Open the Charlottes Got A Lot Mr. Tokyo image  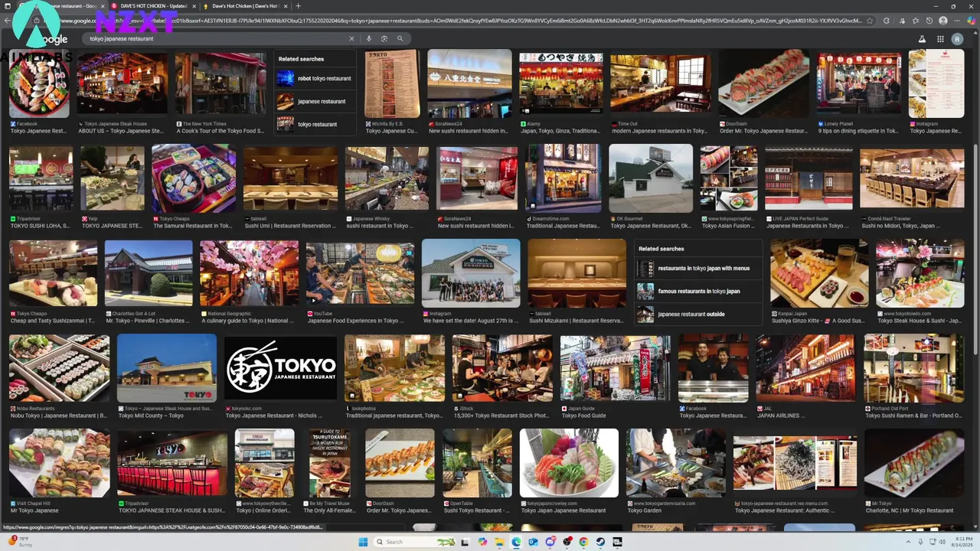(149, 273)
